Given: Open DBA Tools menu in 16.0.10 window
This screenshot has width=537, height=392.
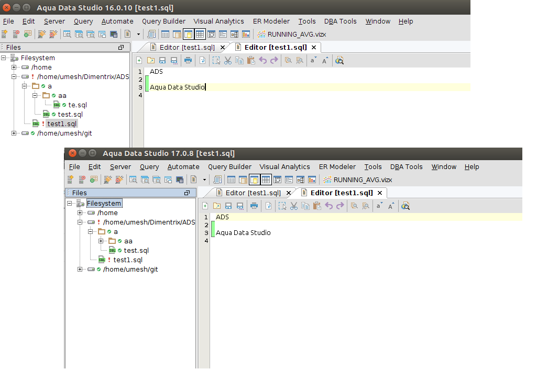Looking at the screenshot, I should point(341,21).
